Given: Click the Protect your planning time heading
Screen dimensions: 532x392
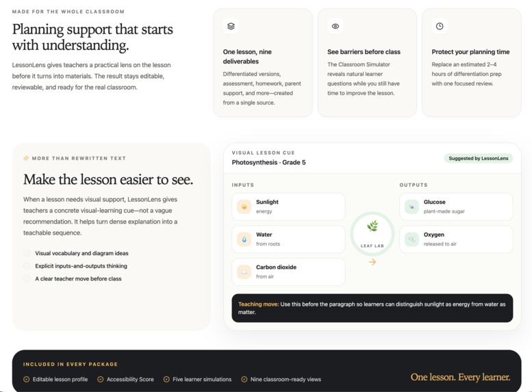Looking at the screenshot, I should pyautogui.click(x=470, y=52).
